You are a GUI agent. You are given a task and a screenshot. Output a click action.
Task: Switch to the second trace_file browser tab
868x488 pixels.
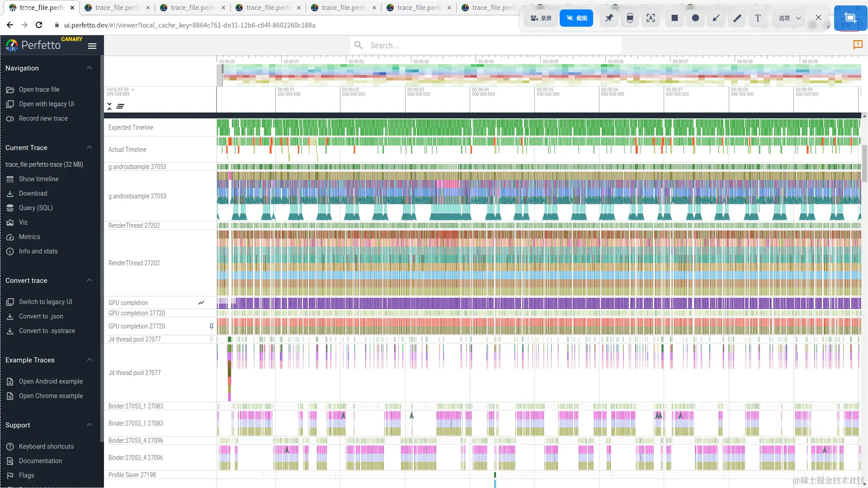[x=117, y=8]
